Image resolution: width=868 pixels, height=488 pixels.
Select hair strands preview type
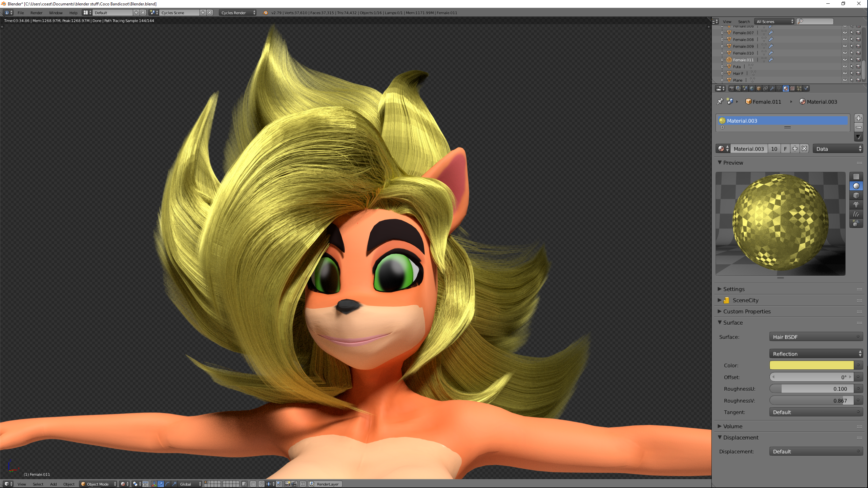(856, 214)
